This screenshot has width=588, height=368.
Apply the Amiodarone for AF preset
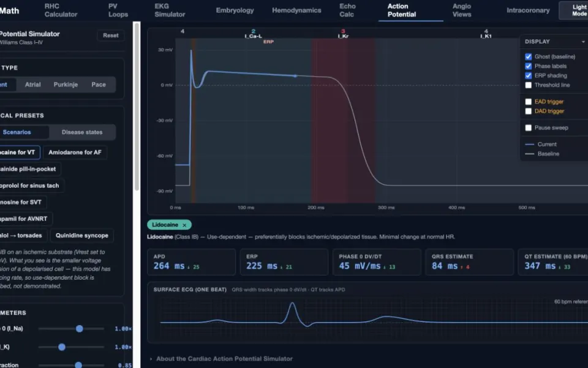coord(75,152)
